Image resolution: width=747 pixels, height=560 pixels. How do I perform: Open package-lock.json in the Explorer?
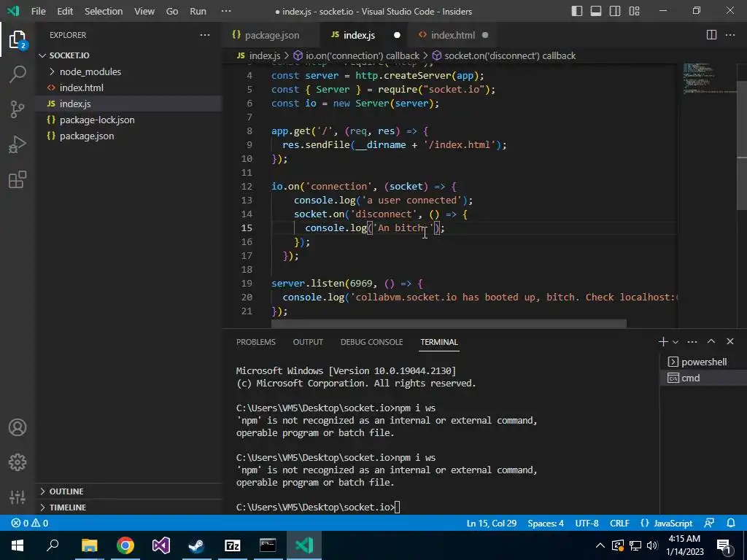(128, 120)
